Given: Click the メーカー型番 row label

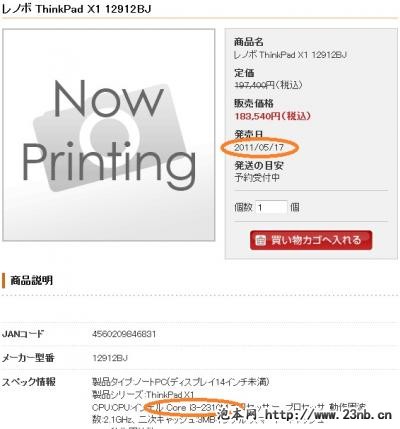Looking at the screenshot, I should 28,358.
